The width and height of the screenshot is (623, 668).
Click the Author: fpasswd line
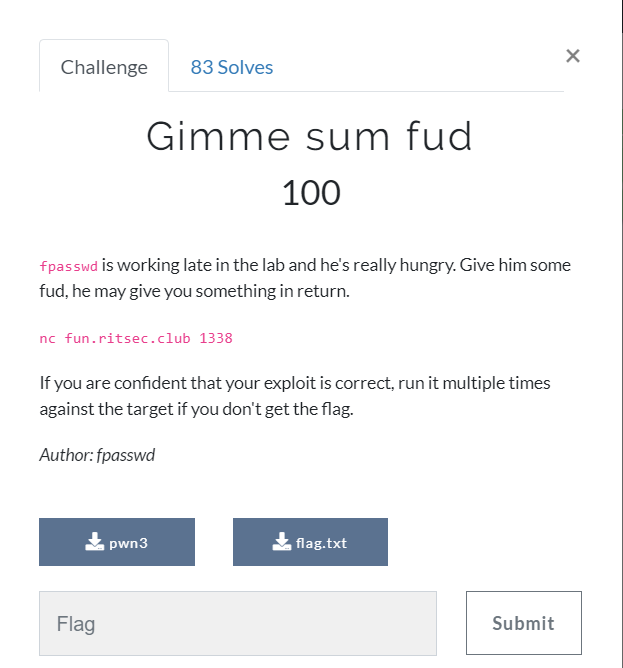pos(98,455)
